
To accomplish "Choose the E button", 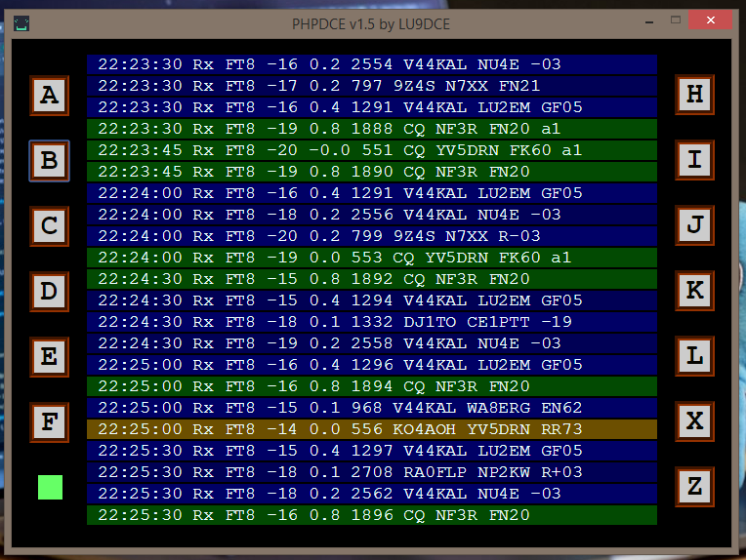I will 50,356.
